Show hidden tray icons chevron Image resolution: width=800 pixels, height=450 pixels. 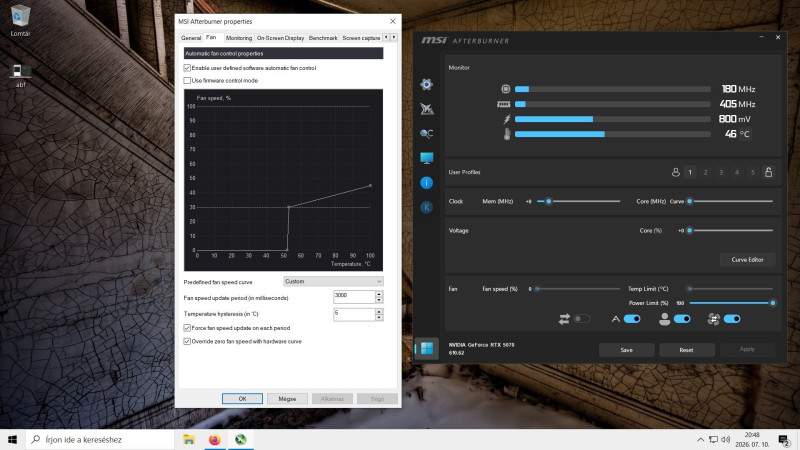click(701, 439)
